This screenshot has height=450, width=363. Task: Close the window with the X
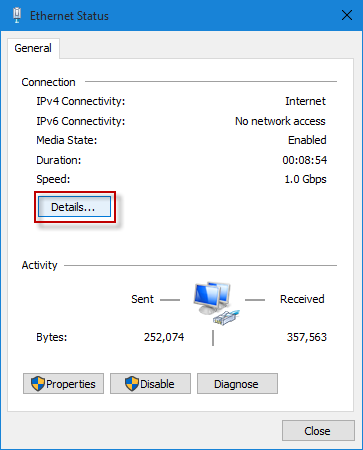[347, 15]
